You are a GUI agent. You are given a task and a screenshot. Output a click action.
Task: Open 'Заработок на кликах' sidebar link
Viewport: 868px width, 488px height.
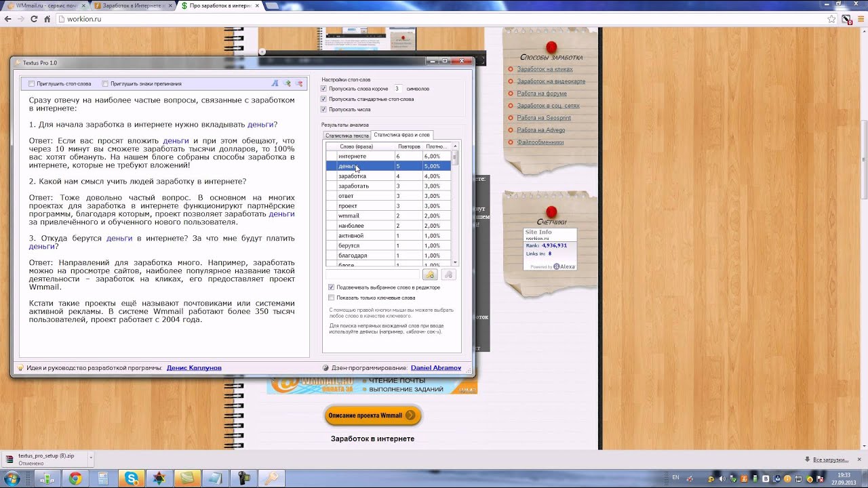pyautogui.click(x=545, y=69)
